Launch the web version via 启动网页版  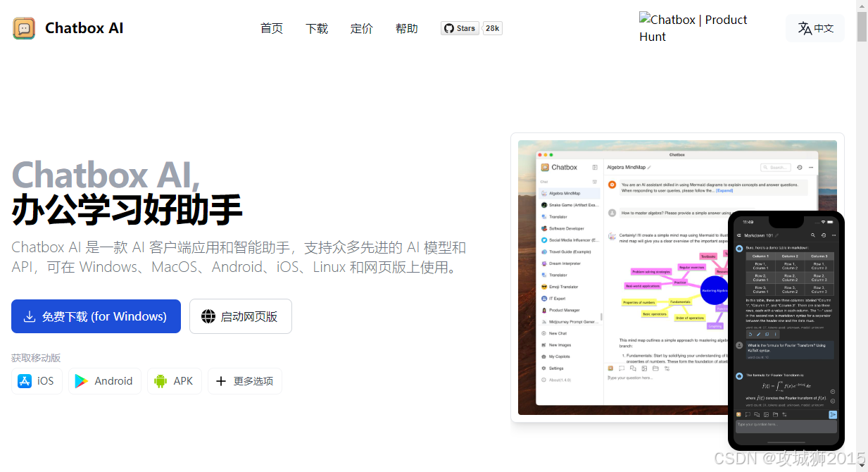tap(241, 316)
